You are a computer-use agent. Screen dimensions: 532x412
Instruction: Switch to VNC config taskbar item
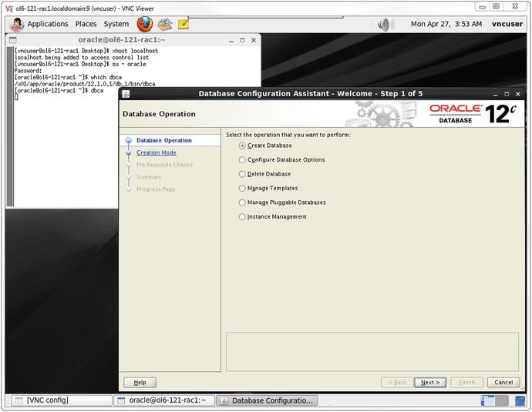tap(61, 400)
